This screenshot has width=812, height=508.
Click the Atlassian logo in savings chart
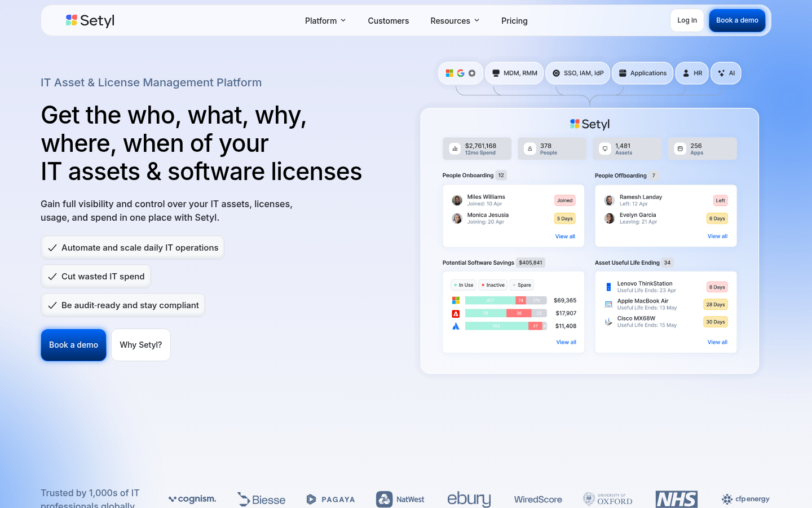[456, 326]
